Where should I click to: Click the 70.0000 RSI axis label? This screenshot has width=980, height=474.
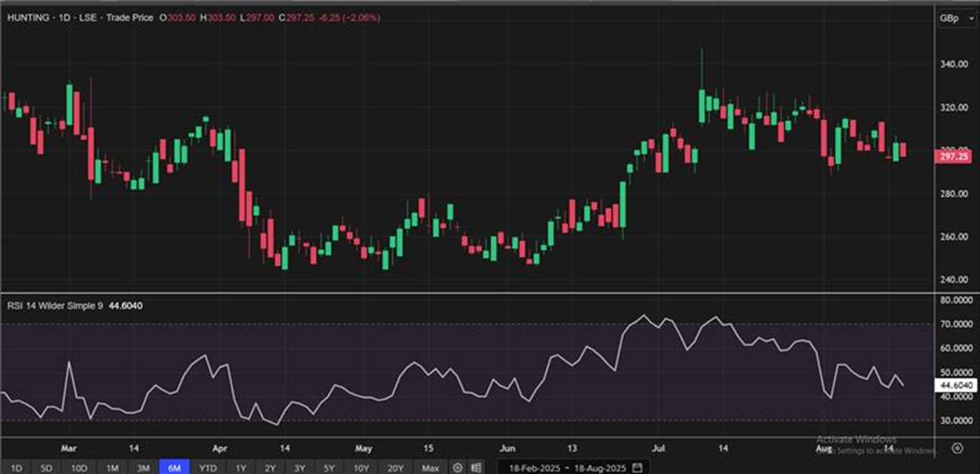pos(956,324)
